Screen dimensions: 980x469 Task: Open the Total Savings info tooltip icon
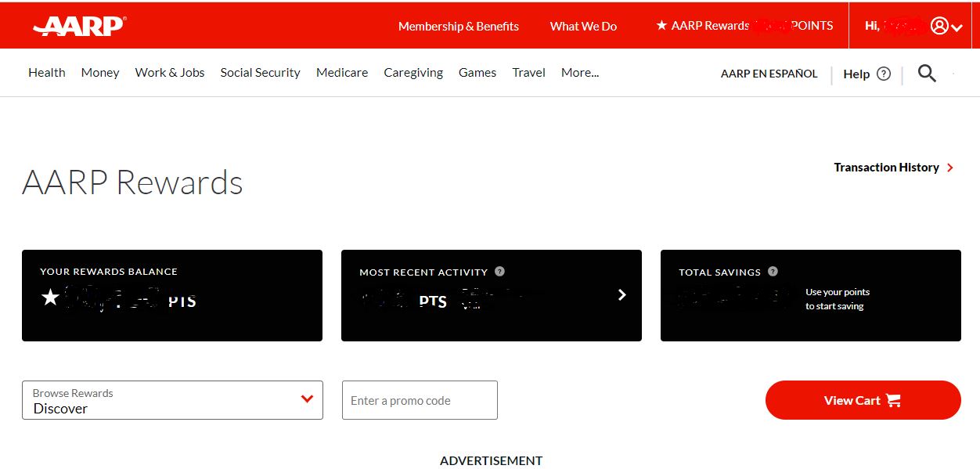pos(773,272)
